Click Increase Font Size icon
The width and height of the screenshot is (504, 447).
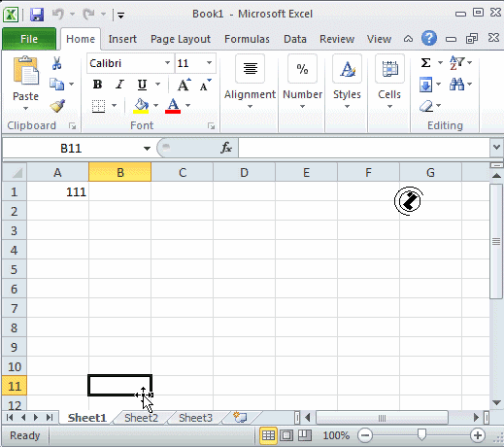(184, 85)
